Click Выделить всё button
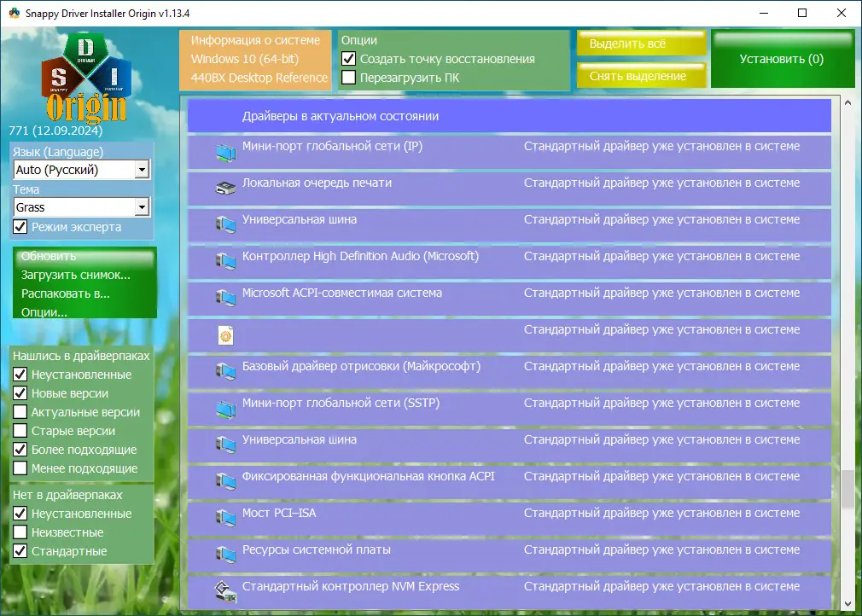The image size is (862, 616). click(641, 44)
